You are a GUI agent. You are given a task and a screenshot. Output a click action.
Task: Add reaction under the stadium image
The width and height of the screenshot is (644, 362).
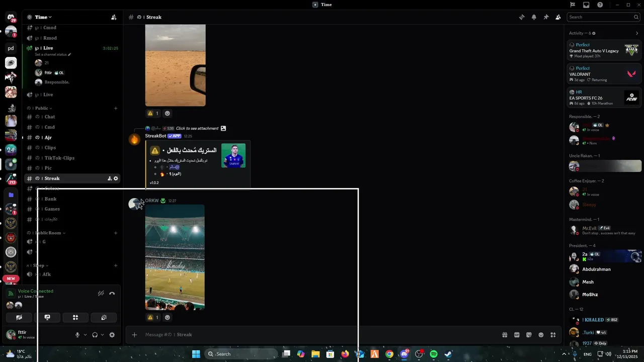point(168,317)
